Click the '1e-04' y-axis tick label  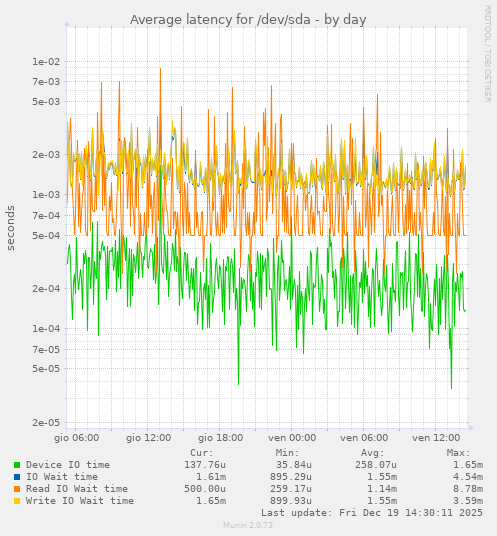[46, 329]
